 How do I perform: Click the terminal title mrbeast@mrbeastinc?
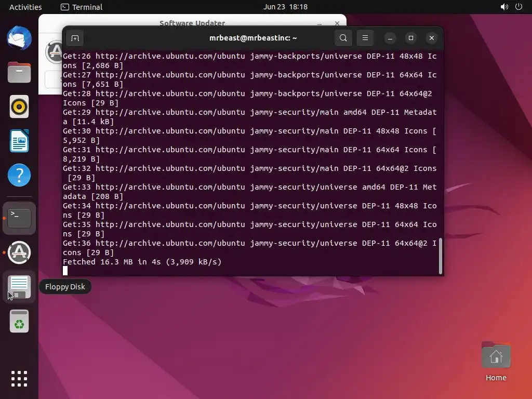[x=253, y=38]
